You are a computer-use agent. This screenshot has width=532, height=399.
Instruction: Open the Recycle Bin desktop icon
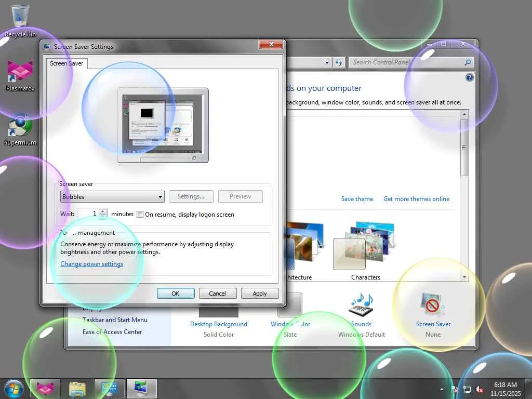(20, 20)
